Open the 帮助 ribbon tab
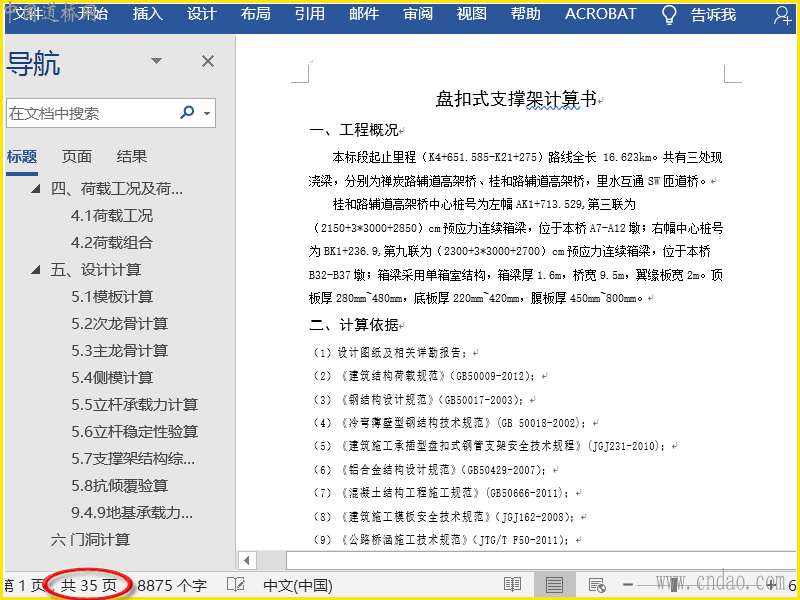This screenshot has width=800, height=600. 526,14
